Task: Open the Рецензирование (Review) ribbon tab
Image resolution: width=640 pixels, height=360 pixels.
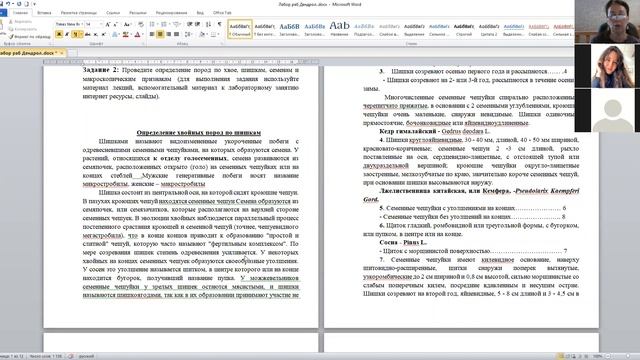Action: click(171, 13)
